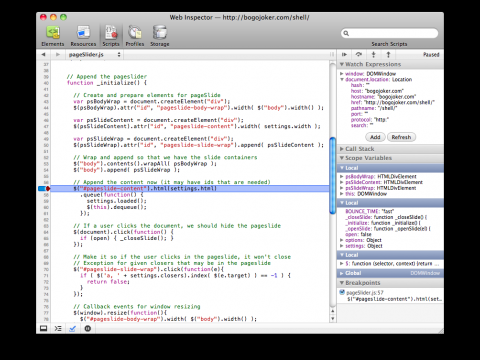Toggle pause on exceptions
480x360 pixels.
pos(87,328)
